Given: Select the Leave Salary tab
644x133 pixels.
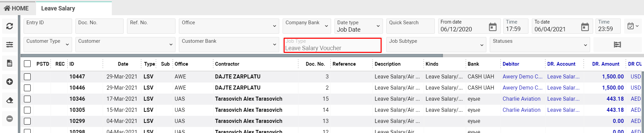Looking at the screenshot, I should point(58,8).
